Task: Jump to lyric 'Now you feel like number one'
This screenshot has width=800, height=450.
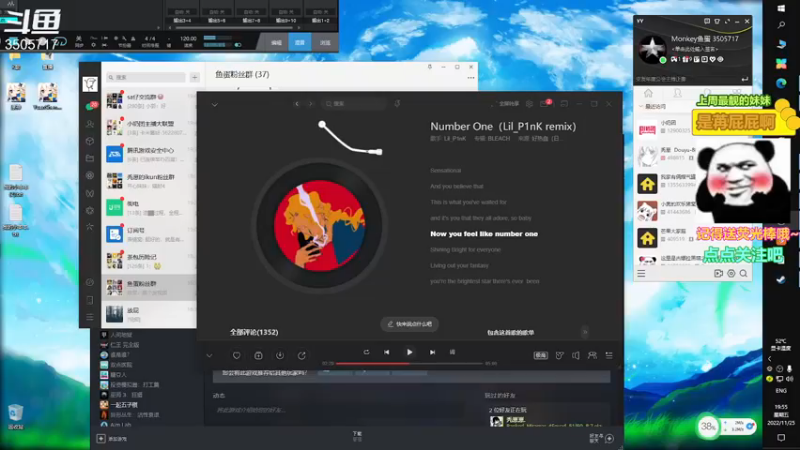Action: point(484,234)
